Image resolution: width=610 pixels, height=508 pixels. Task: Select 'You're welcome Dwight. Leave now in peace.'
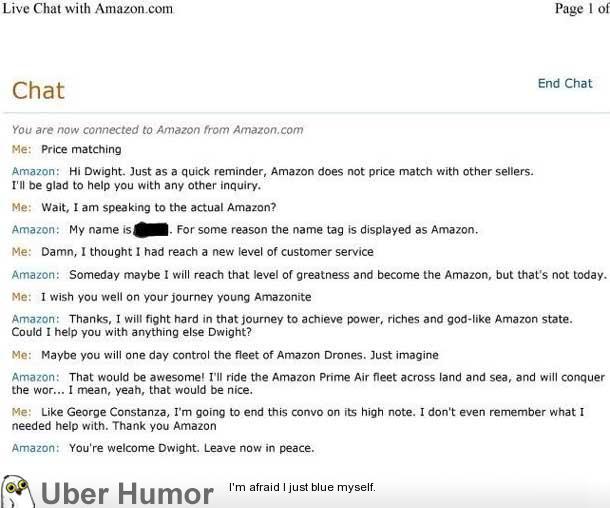pyautogui.click(x=191, y=448)
